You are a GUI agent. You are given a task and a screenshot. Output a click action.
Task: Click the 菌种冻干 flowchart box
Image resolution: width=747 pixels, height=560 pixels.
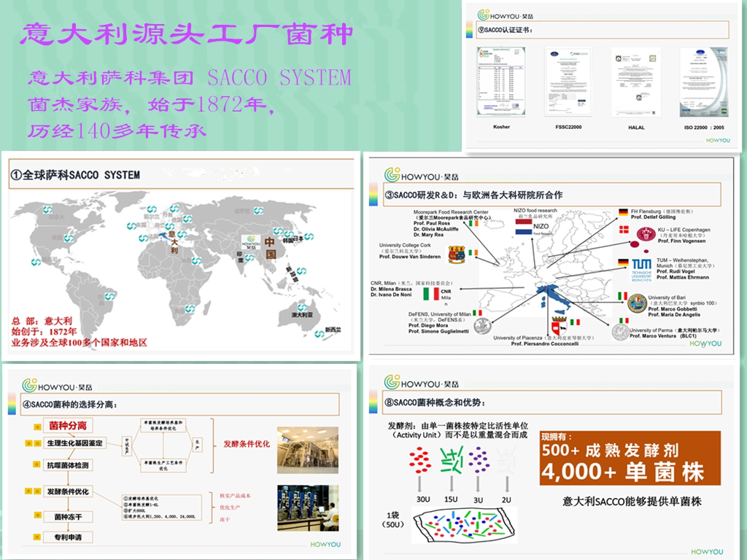pyautogui.click(x=68, y=517)
